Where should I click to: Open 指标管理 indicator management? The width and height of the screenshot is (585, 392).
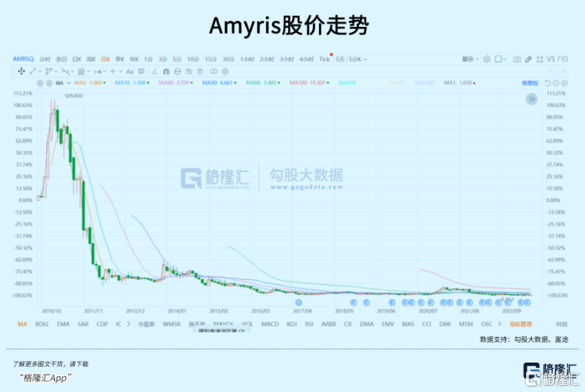coord(521,324)
